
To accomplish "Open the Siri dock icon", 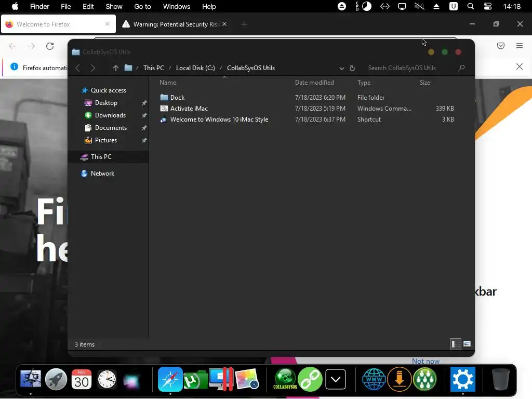I will tap(131, 380).
